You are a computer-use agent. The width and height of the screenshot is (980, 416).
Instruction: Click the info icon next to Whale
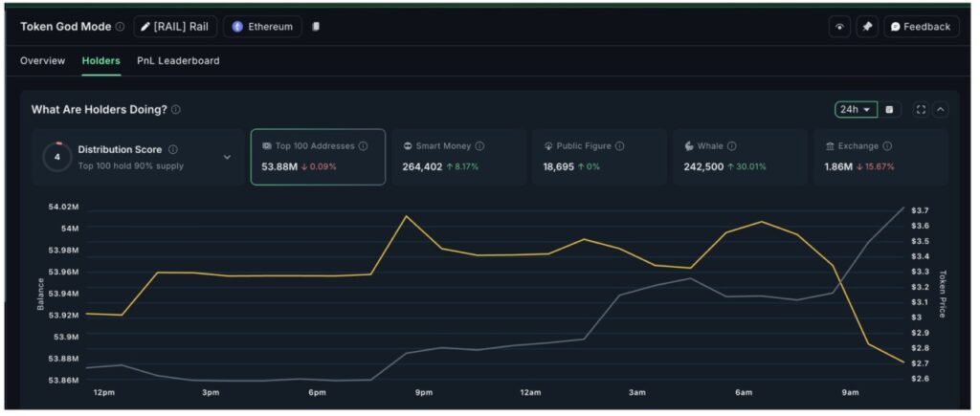click(731, 146)
